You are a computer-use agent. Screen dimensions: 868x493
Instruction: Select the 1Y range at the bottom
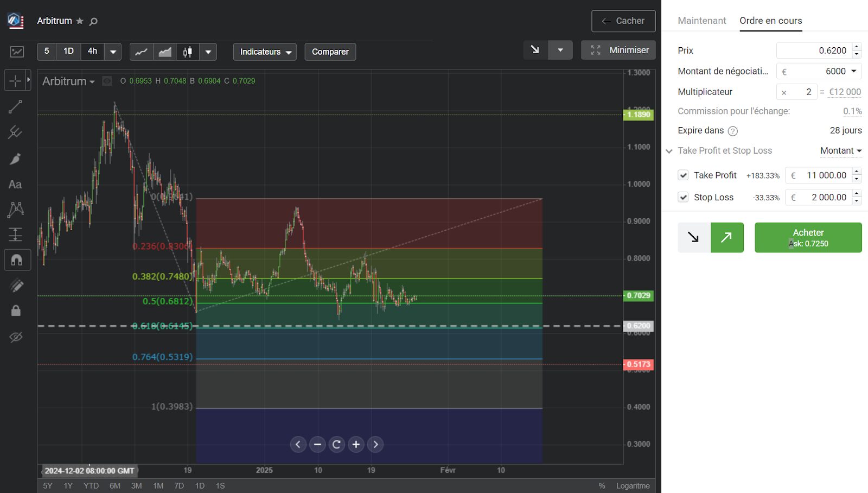coord(67,486)
